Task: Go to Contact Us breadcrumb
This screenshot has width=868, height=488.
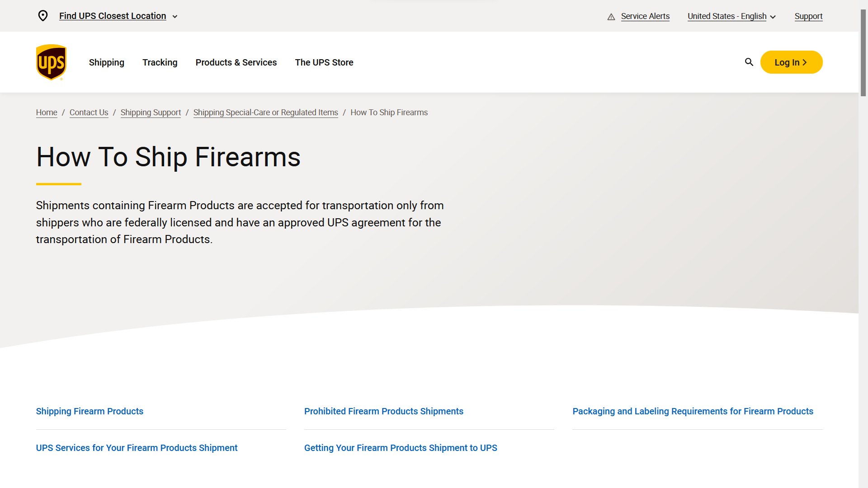Action: (89, 113)
